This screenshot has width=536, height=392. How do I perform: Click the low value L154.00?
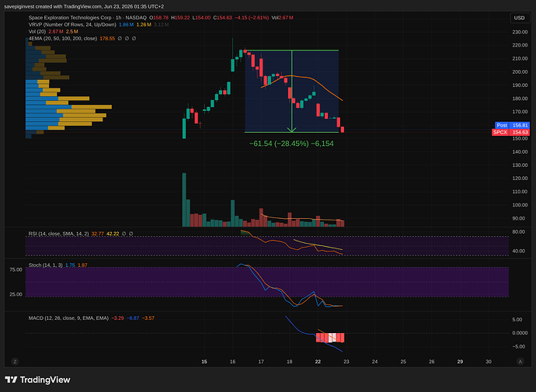pyautogui.click(x=201, y=17)
